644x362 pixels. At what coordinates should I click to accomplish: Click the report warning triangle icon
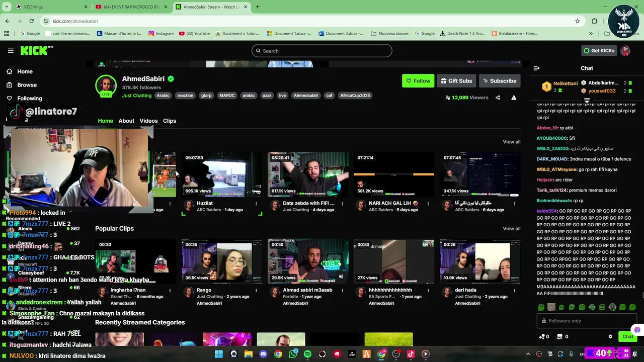pos(514,98)
